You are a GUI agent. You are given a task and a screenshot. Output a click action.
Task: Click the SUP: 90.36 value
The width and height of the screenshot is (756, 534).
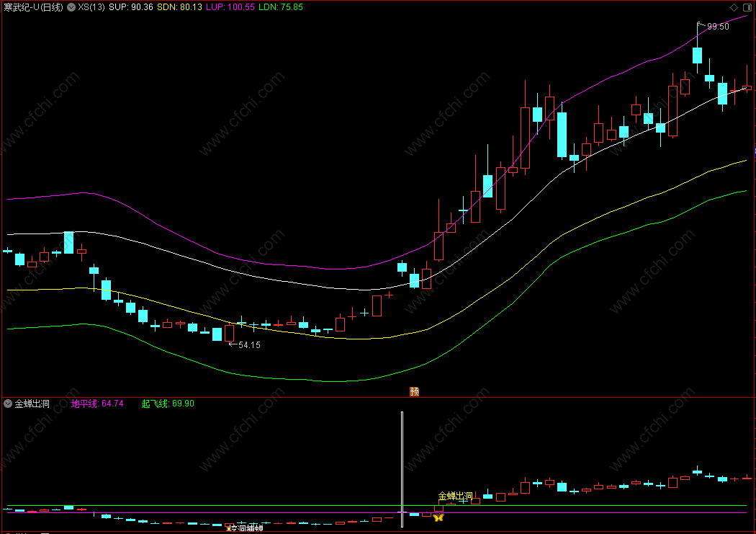130,7
